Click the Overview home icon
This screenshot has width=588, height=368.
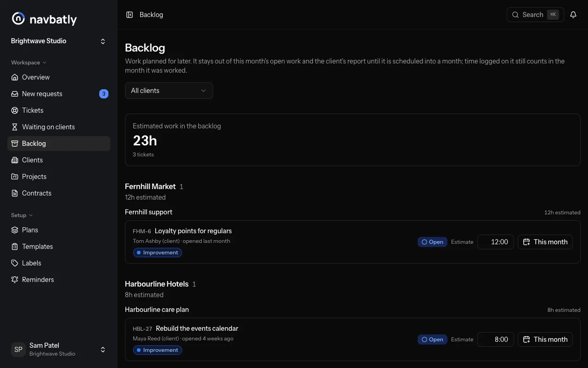15,77
